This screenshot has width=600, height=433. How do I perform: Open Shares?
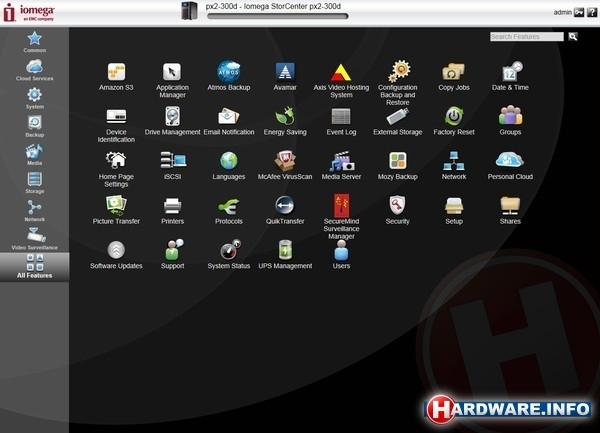coord(510,210)
